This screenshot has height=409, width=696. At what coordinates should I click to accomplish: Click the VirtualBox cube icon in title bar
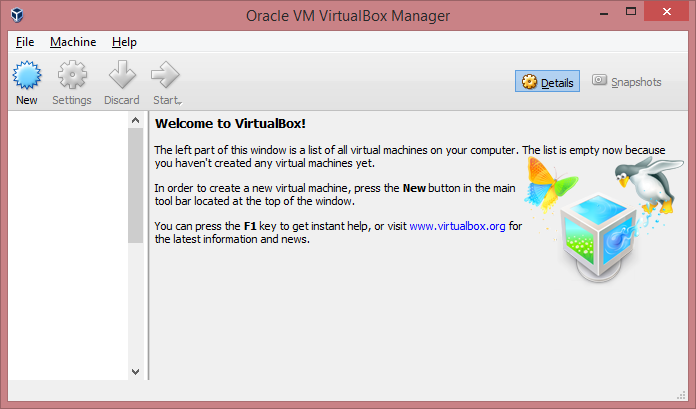(17, 15)
